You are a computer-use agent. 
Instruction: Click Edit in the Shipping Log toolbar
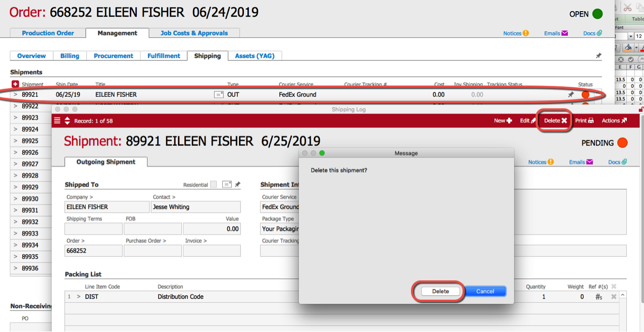click(528, 121)
